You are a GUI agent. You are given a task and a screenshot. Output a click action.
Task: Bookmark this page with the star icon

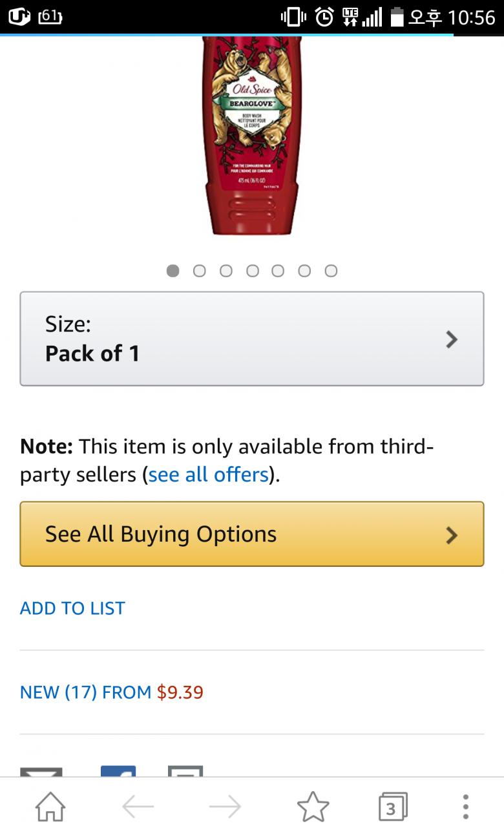(313, 807)
